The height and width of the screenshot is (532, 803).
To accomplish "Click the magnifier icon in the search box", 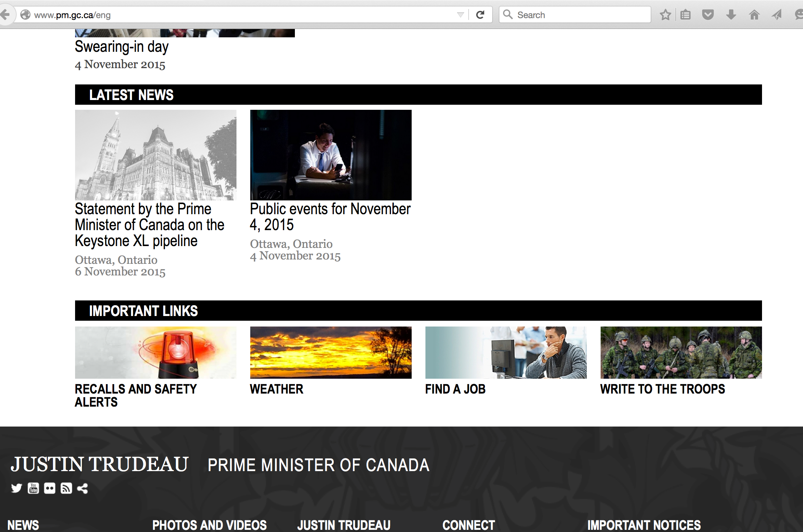I will pyautogui.click(x=508, y=14).
